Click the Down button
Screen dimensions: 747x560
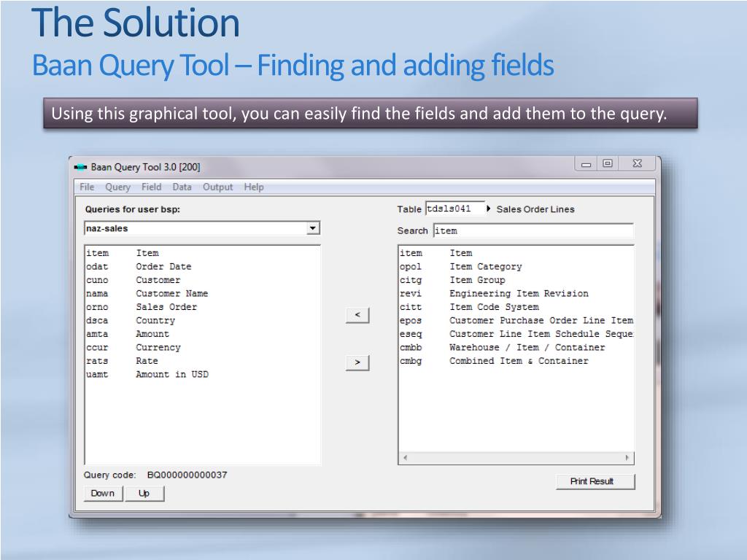pos(104,494)
